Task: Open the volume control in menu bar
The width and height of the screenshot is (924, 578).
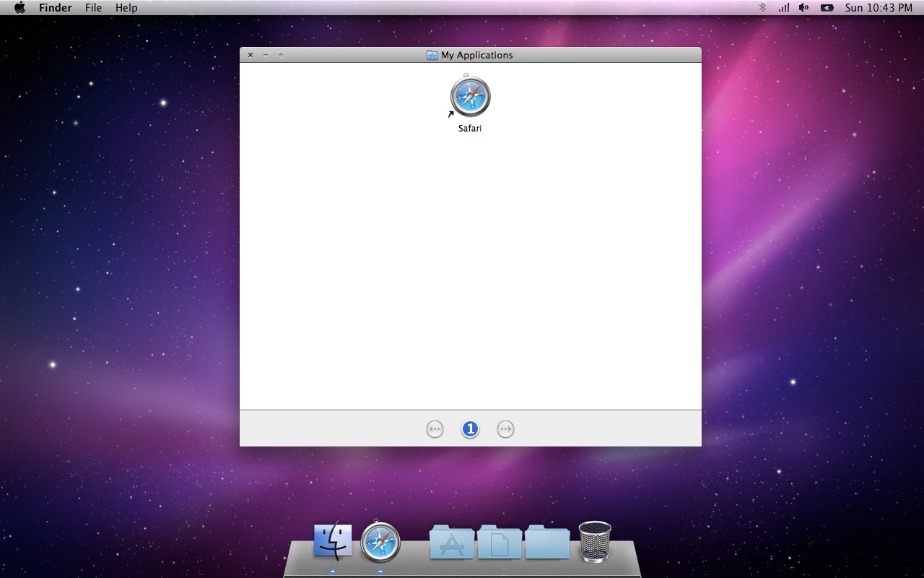Action: point(804,8)
